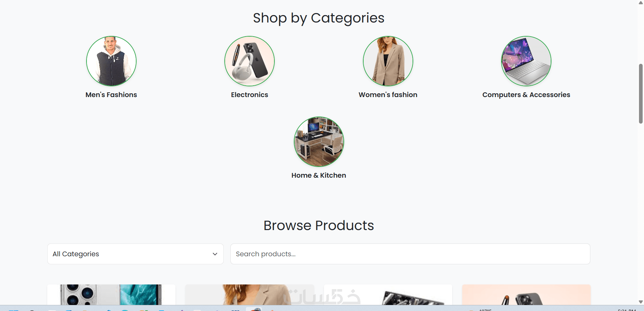This screenshot has width=644, height=311.
Task: Open the third product card with dark hardware
Action: (x=388, y=295)
